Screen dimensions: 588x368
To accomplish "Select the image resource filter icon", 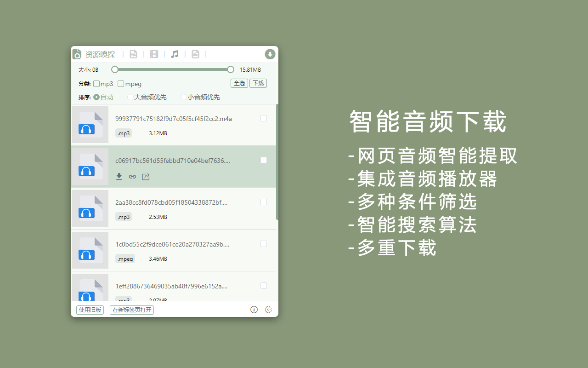I will [x=133, y=54].
